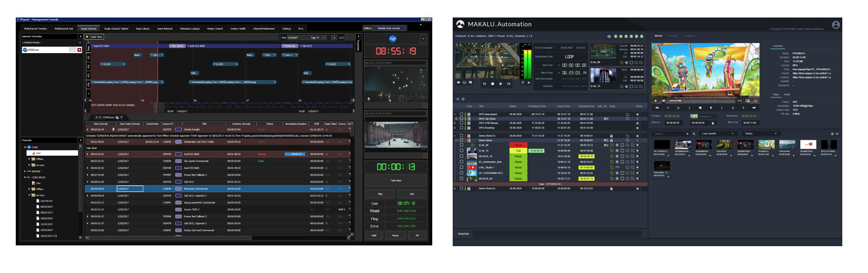Click the Join button in Playout console
Viewport: 868px width, 273px height.
411,194
